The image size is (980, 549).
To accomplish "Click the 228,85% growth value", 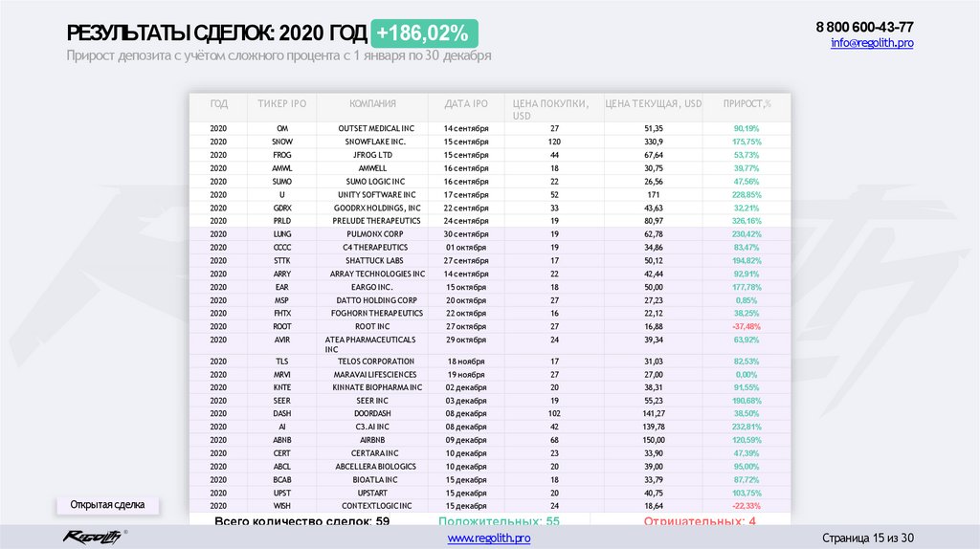I will pos(746,195).
